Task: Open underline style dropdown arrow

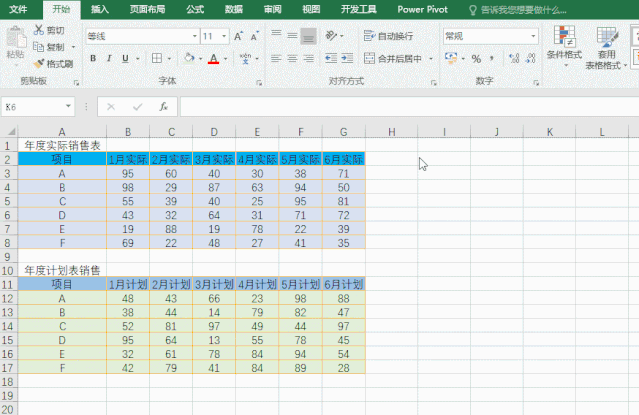Action: pyautogui.click(x=138, y=59)
